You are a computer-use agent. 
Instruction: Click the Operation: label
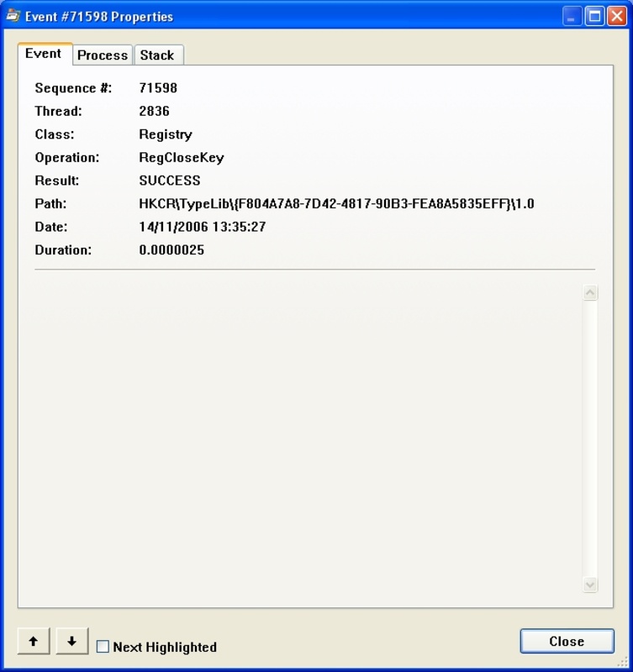pyautogui.click(x=67, y=158)
